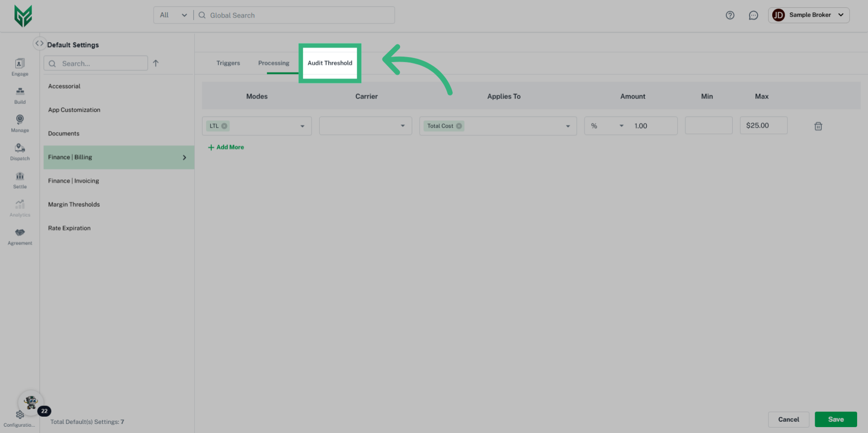Open the percent unit dropdown
Image resolution: width=868 pixels, height=433 pixels.
tap(621, 126)
